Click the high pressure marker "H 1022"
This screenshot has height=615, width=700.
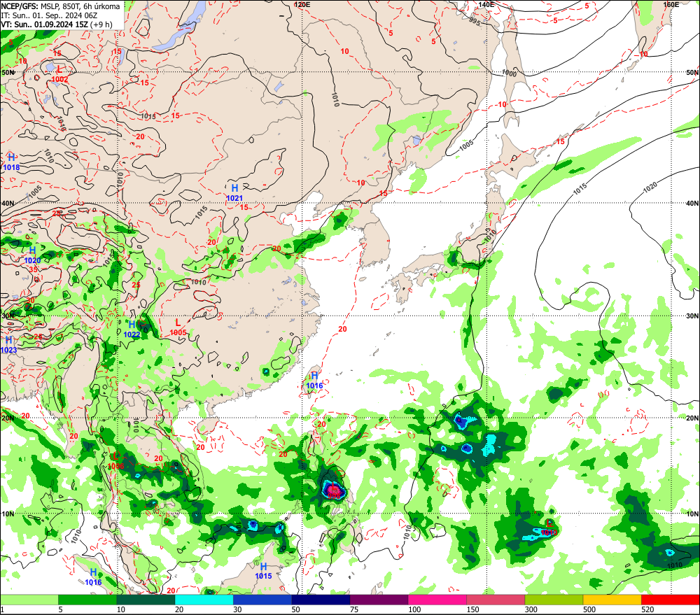[132, 329]
